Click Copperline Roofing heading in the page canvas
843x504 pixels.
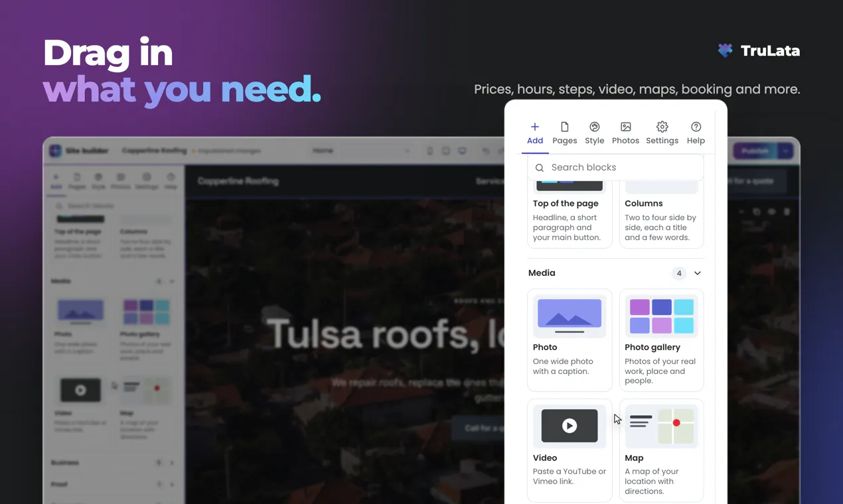pos(238,181)
